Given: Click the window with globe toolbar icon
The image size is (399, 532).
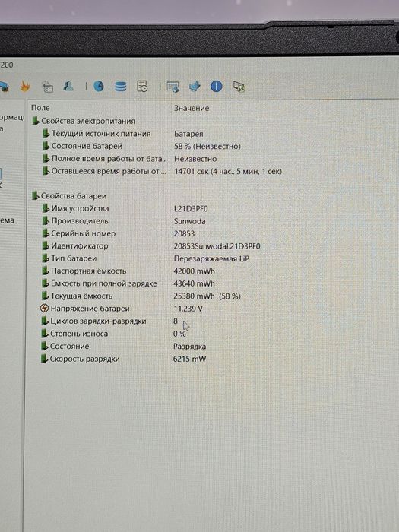Looking at the screenshot, I should (x=173, y=87).
